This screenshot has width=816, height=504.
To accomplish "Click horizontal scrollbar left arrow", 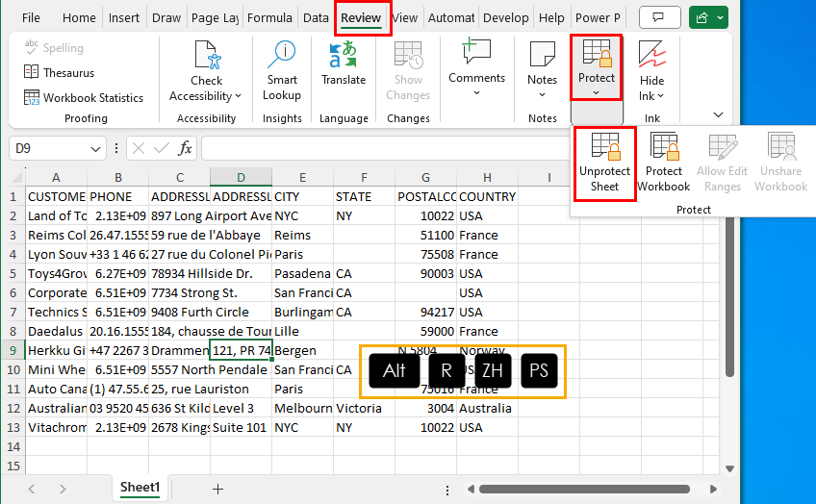I will tap(471, 489).
